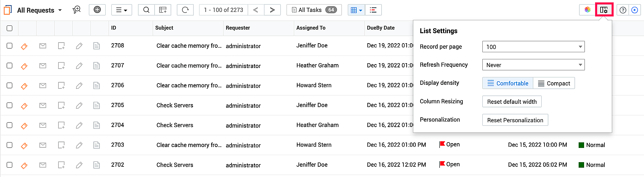Image resolution: width=644 pixels, height=177 pixels.
Task: Expand the Refresh Frequency dropdown
Action: (x=533, y=65)
